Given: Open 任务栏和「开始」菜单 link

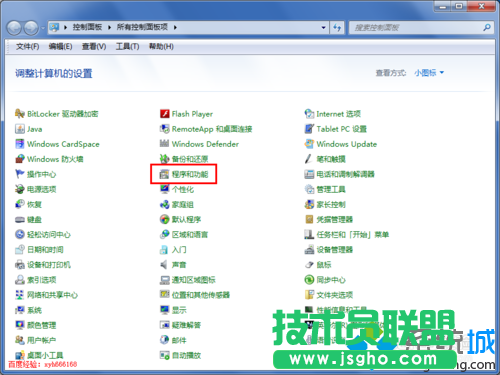Looking at the screenshot, I should point(353,234).
